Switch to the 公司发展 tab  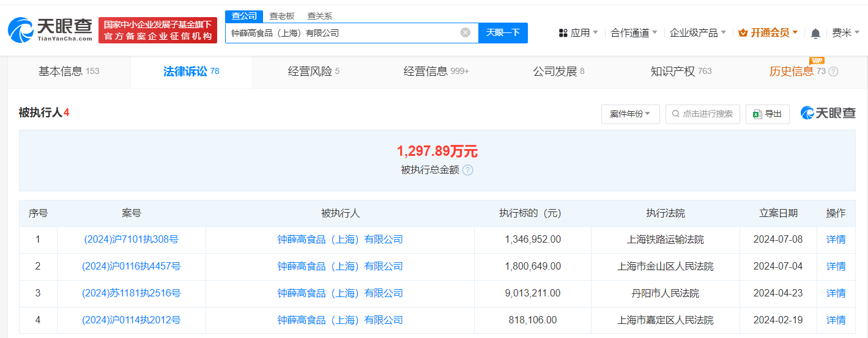pos(558,72)
